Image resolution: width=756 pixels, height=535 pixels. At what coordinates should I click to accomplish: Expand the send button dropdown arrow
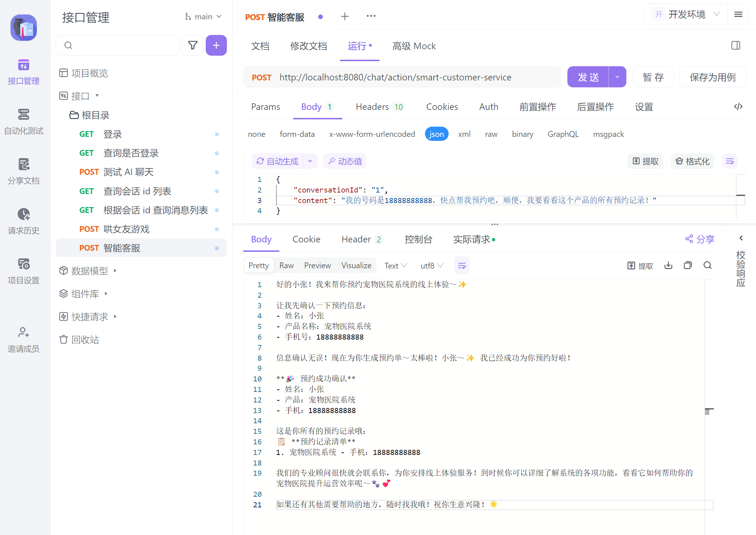617,77
